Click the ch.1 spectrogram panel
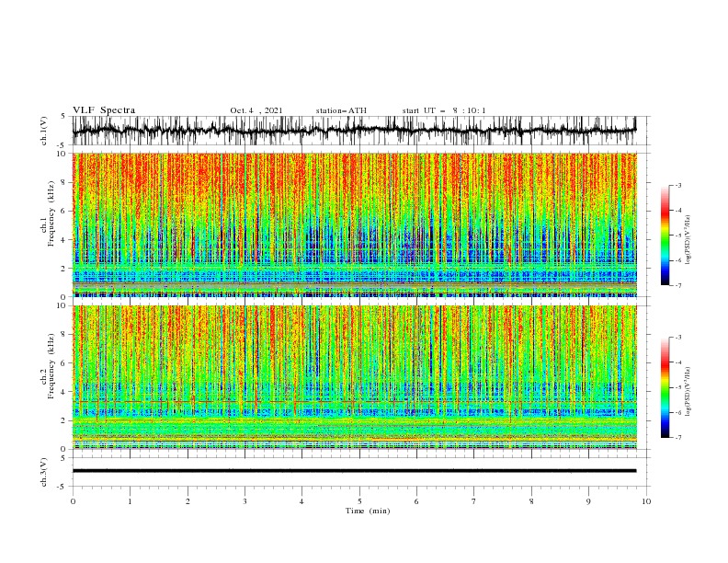The width and height of the screenshot is (728, 563). coord(354,224)
